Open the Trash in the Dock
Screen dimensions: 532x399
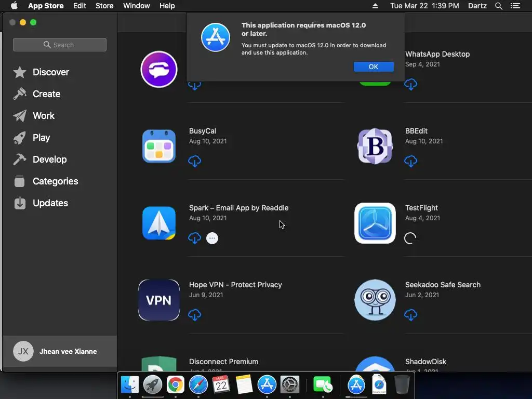point(402,384)
